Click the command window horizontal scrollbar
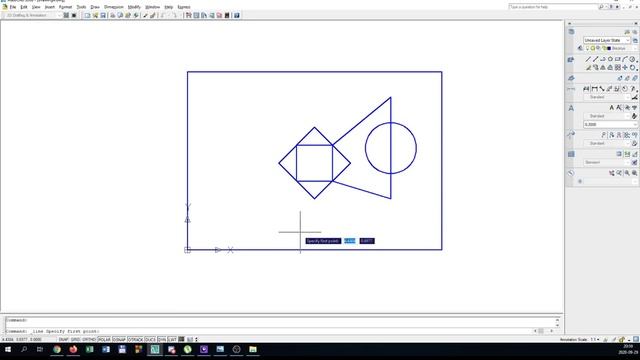The width and height of the screenshot is (640, 360). coord(545,331)
